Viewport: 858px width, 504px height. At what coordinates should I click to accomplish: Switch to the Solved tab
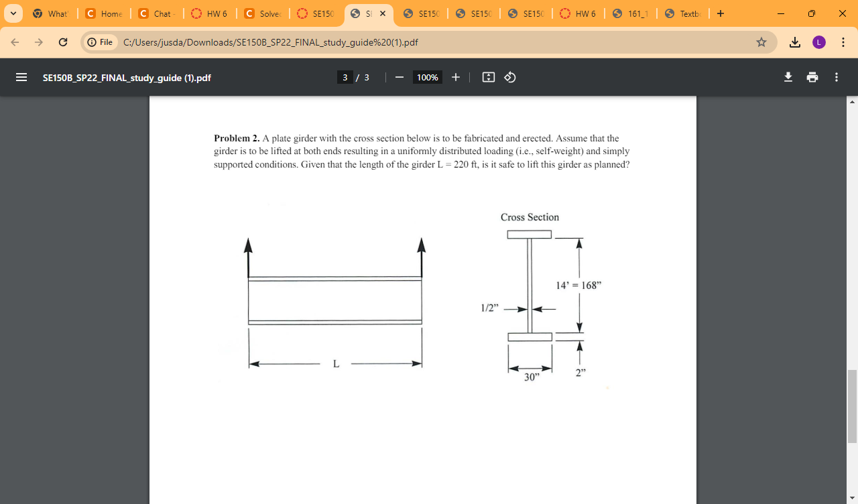pyautogui.click(x=263, y=13)
